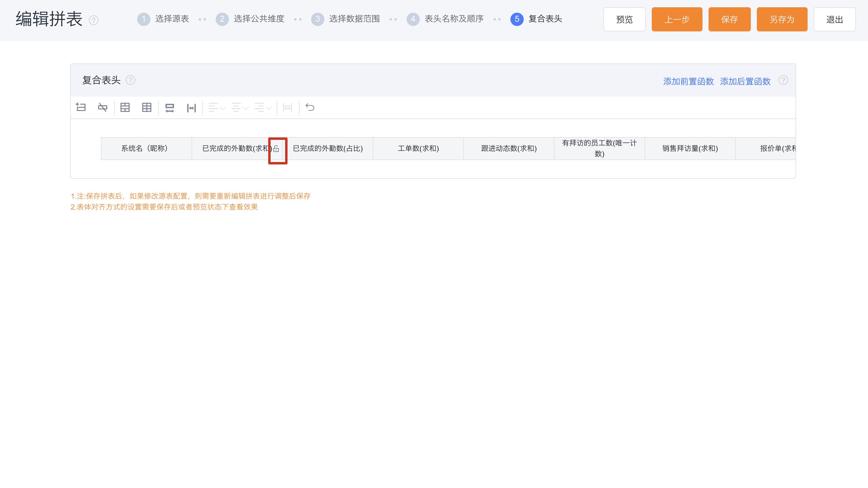
Task: Select the split cells icon
Action: click(147, 108)
